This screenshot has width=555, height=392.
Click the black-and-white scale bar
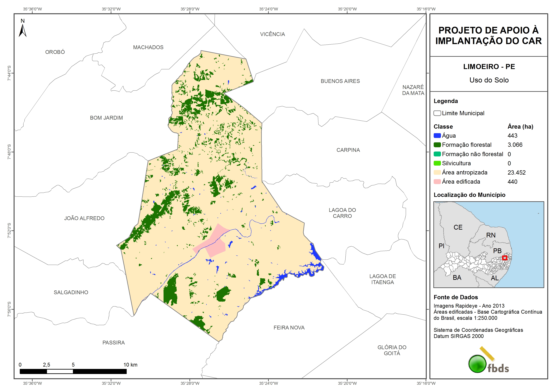tap(73, 371)
